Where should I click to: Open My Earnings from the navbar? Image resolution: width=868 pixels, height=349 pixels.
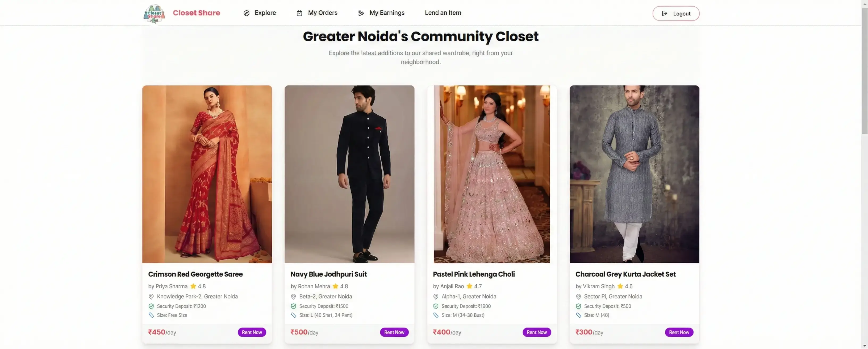[387, 13]
